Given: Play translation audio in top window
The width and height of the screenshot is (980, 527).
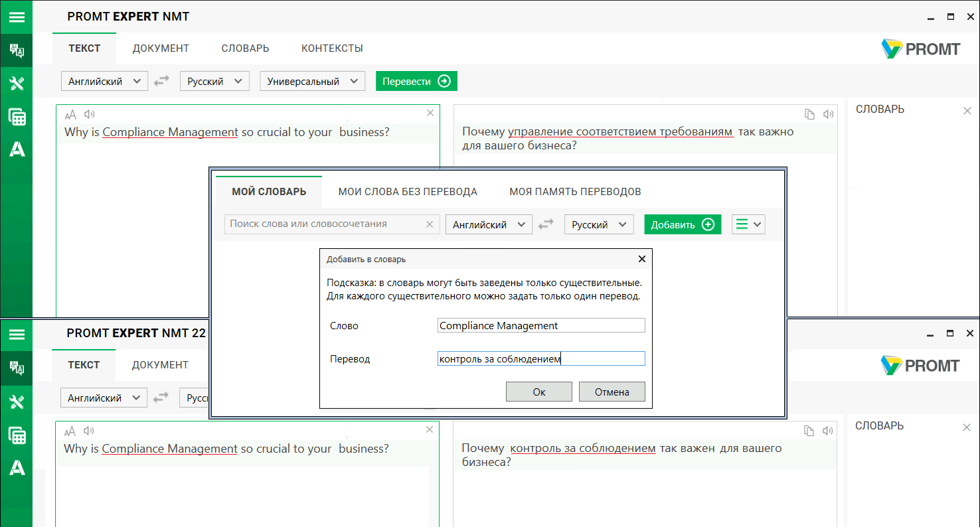Looking at the screenshot, I should [x=828, y=114].
